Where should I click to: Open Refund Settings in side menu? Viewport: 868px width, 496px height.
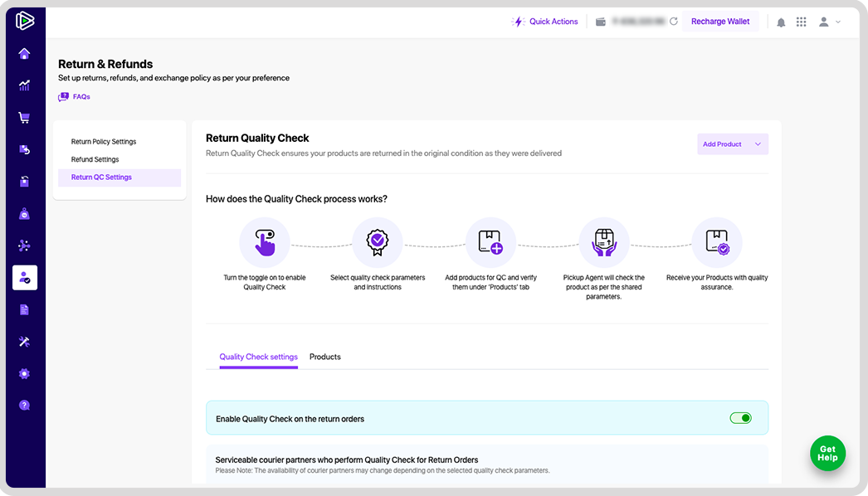[x=95, y=159]
